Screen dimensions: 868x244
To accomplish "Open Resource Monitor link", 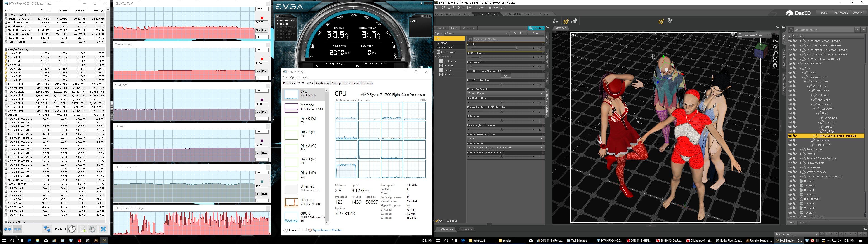I will (x=327, y=230).
